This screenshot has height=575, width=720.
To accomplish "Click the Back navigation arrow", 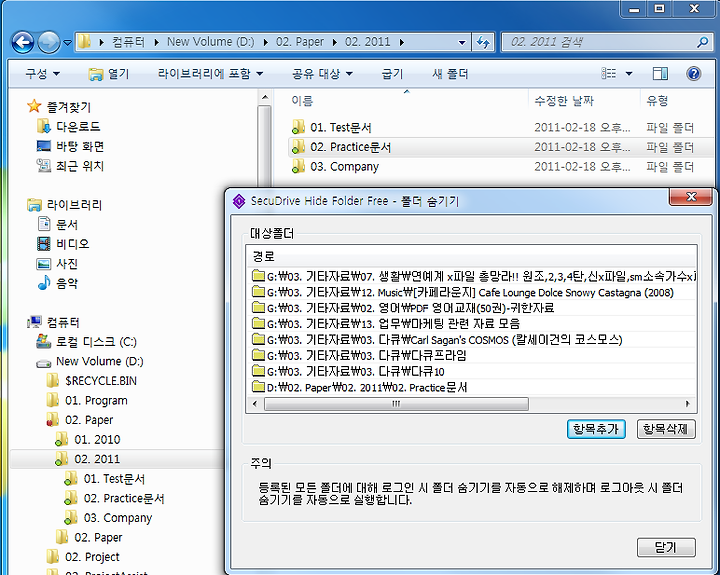I will [x=22, y=43].
